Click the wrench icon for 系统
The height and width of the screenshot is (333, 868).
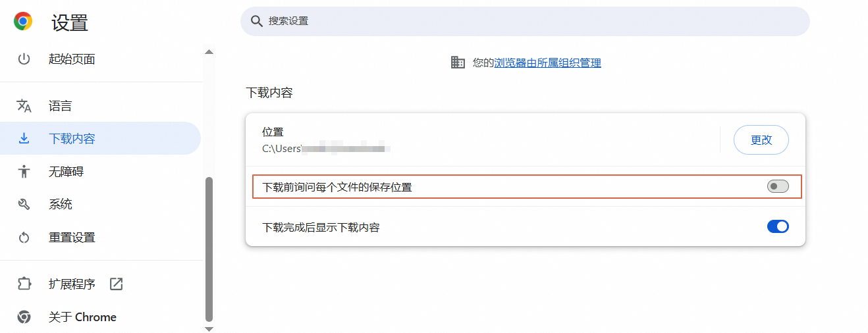pyautogui.click(x=24, y=205)
